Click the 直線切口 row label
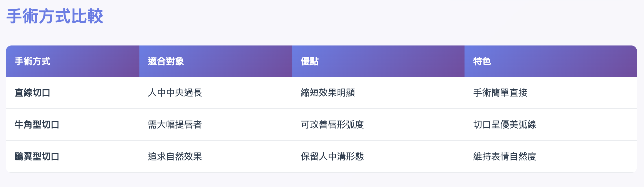 point(32,93)
